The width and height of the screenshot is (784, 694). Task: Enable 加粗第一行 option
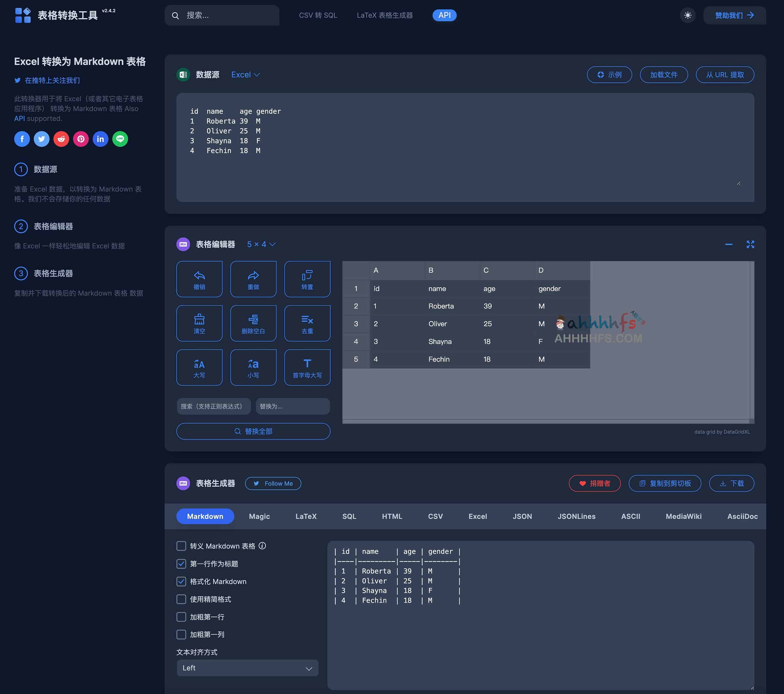click(x=181, y=617)
